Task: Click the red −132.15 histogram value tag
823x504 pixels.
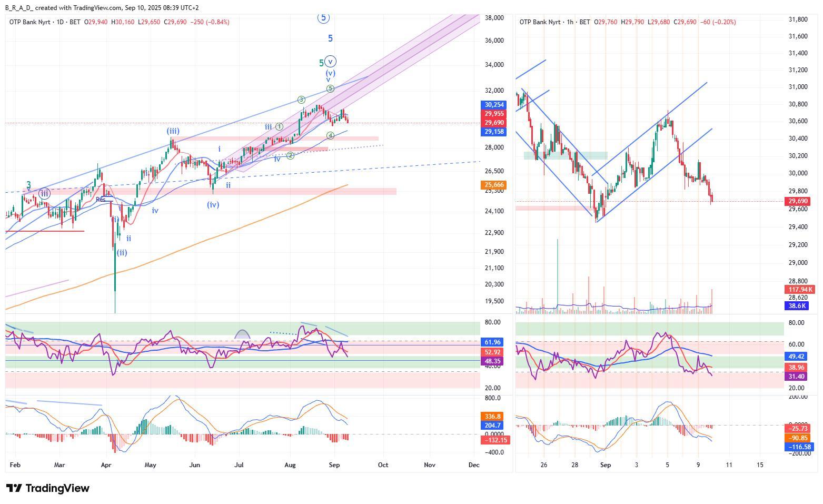Action: pos(496,440)
